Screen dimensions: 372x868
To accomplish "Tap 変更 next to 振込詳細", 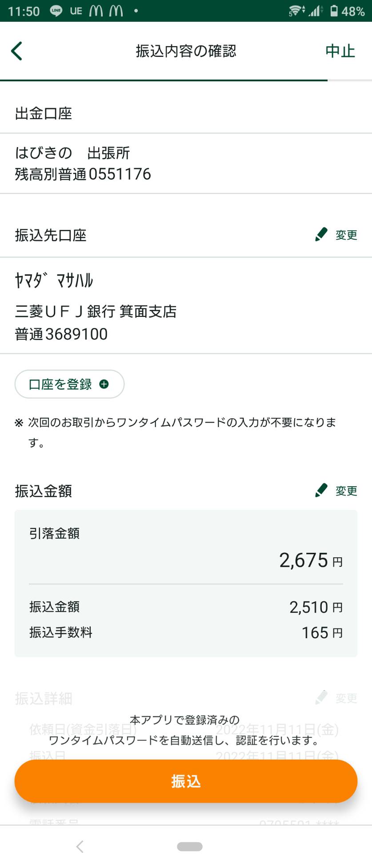I will tap(346, 698).
